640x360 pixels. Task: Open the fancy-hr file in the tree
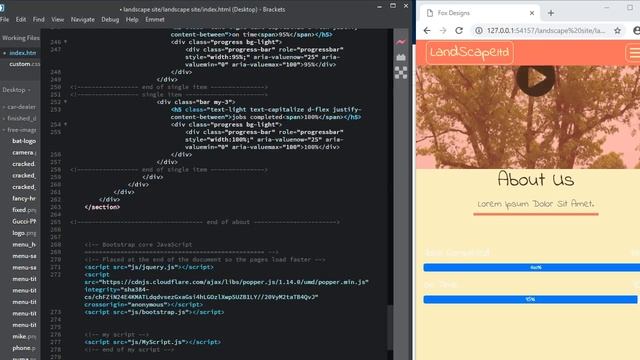coord(24,198)
